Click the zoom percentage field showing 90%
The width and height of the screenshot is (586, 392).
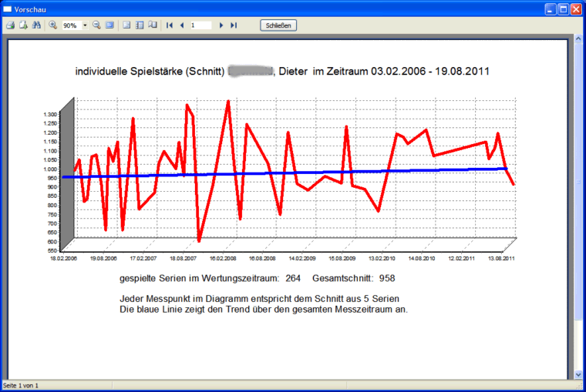click(x=72, y=25)
